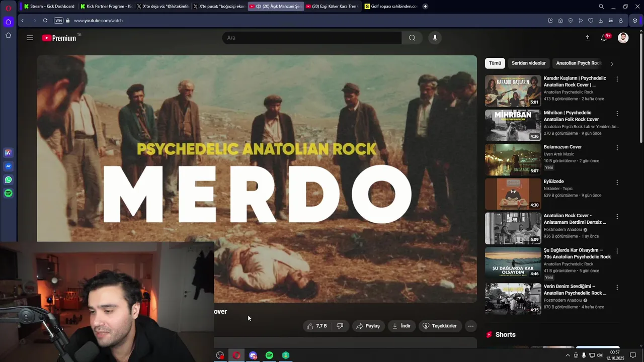Go back in browser history

[x=23, y=21]
